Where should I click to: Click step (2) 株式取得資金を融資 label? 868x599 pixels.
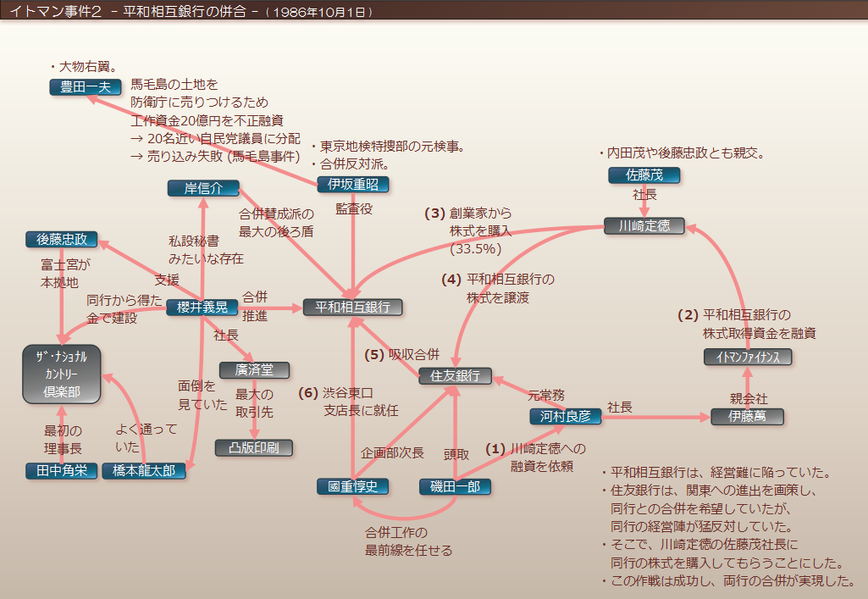747,324
